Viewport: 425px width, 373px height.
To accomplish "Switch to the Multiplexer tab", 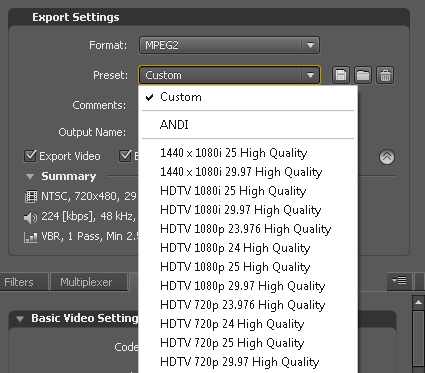I will pos(88,282).
